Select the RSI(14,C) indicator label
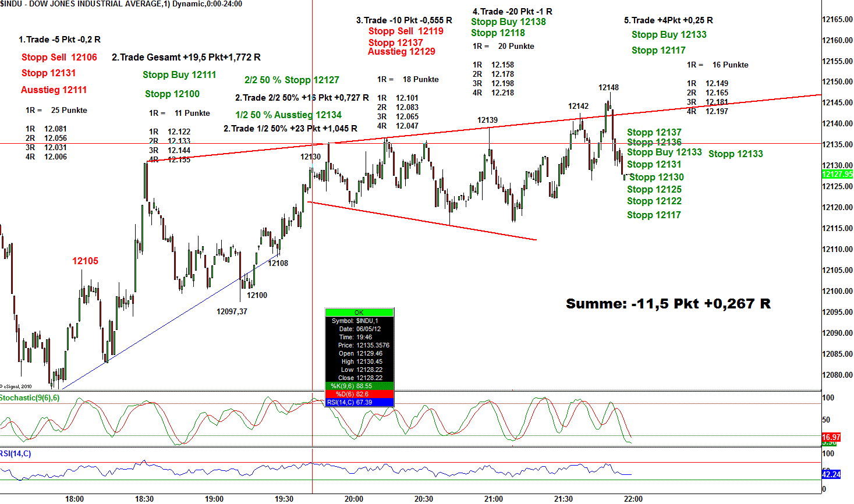Viewport: 854px width, 504px height. point(16,454)
